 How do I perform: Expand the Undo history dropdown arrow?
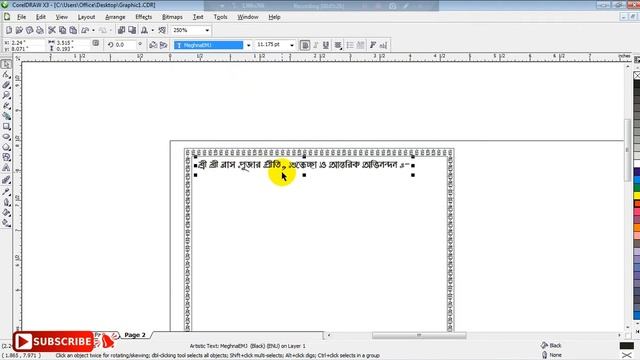[93, 30]
